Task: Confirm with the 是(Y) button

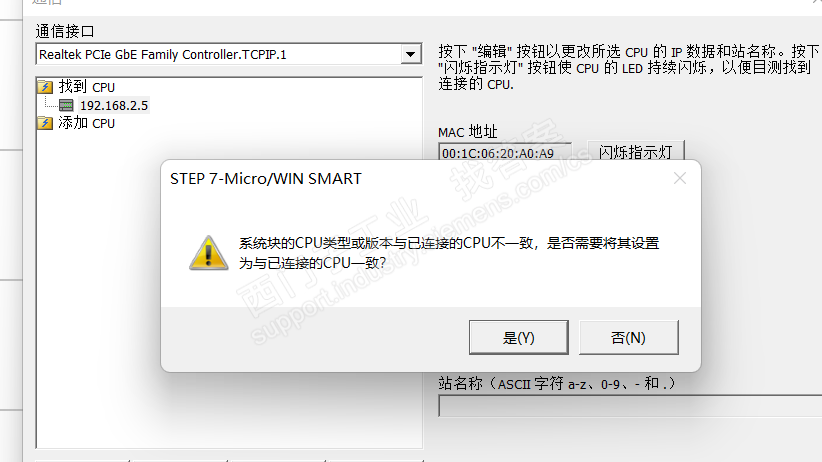Action: click(x=518, y=337)
